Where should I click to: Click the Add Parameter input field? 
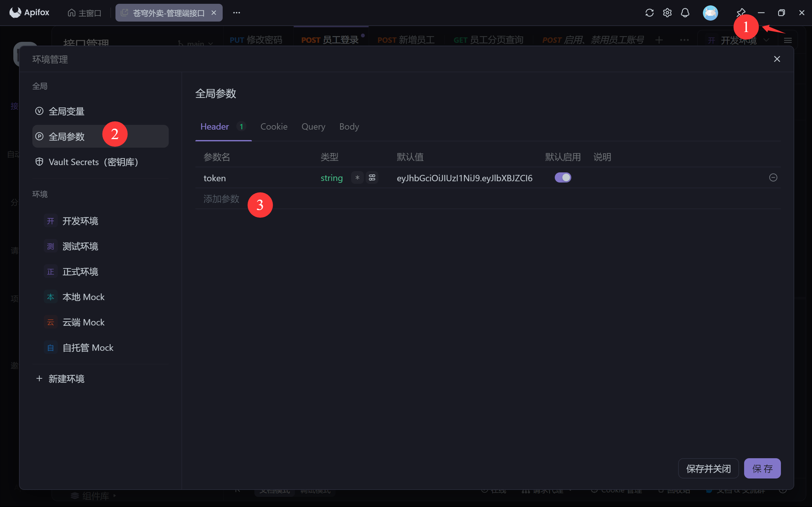tap(221, 199)
